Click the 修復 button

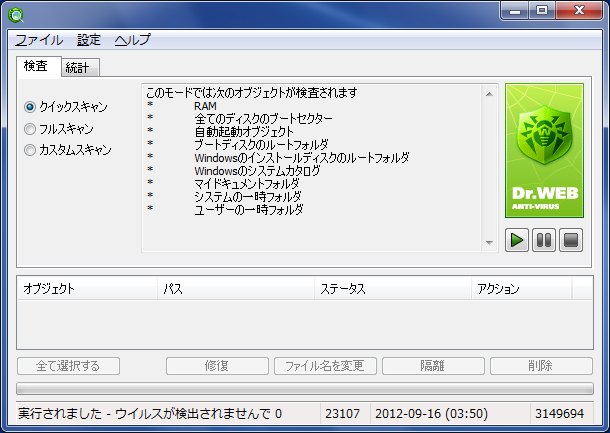217,366
